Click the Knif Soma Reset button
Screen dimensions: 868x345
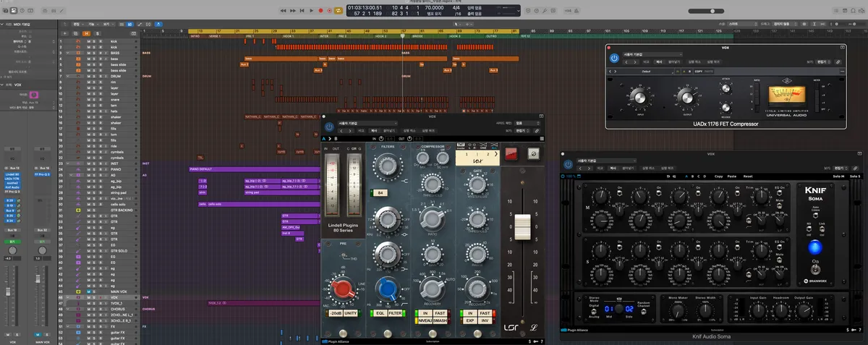coord(748,176)
